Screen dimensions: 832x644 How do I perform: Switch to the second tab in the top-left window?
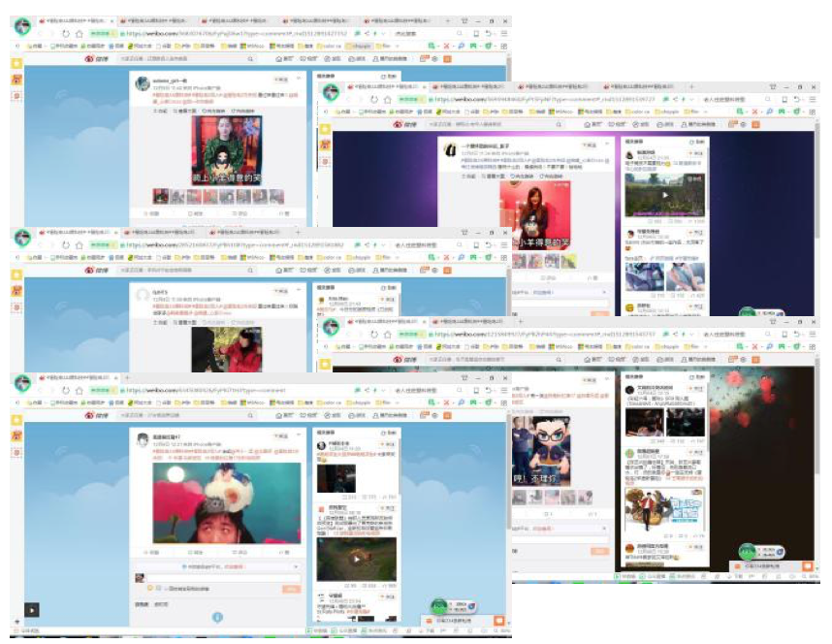156,20
